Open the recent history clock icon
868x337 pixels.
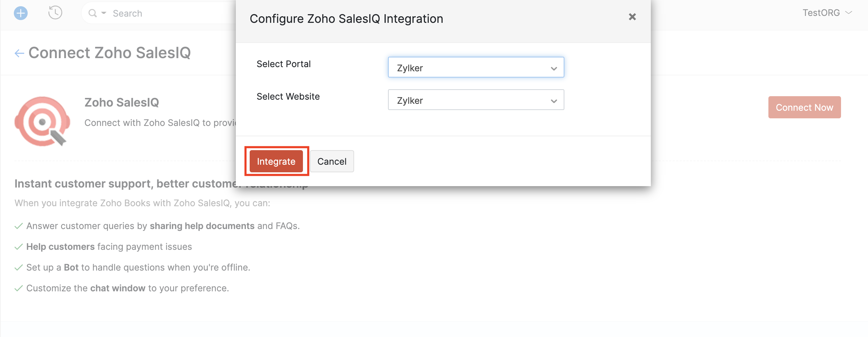pyautogui.click(x=55, y=13)
